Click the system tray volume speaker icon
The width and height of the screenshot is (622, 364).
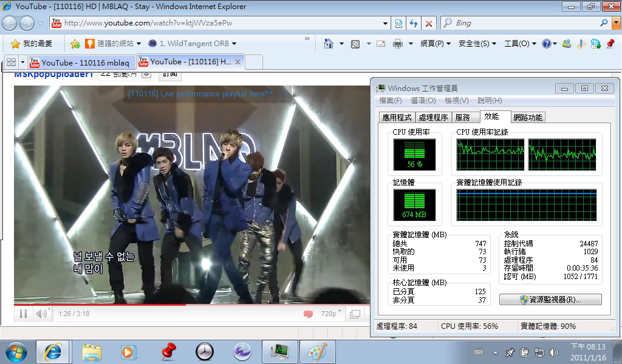coord(554,352)
